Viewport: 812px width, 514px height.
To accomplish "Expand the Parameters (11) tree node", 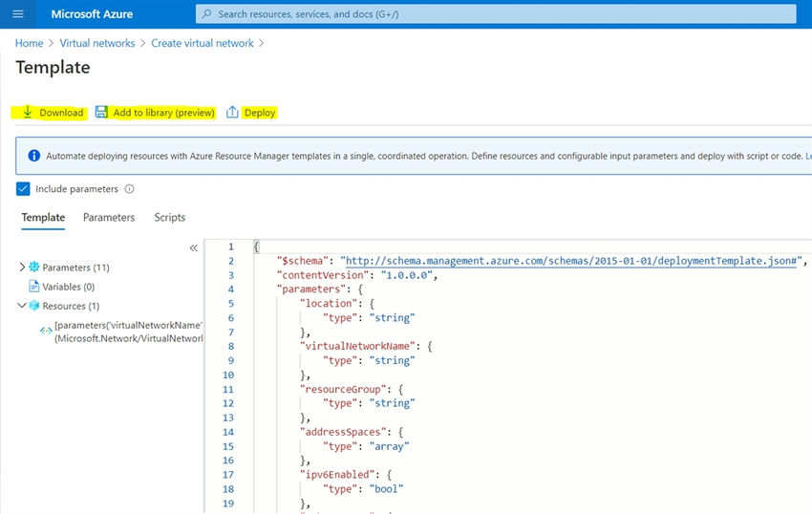I will tap(22, 268).
